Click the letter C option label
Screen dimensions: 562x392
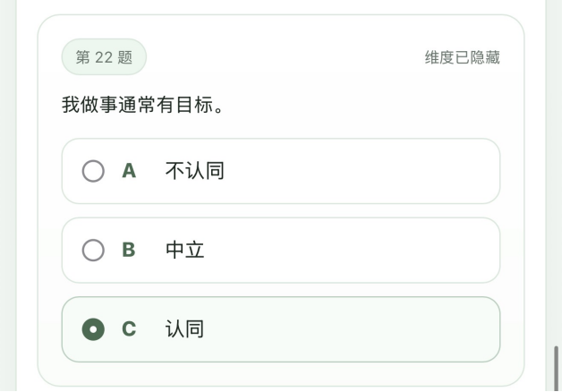[129, 329]
